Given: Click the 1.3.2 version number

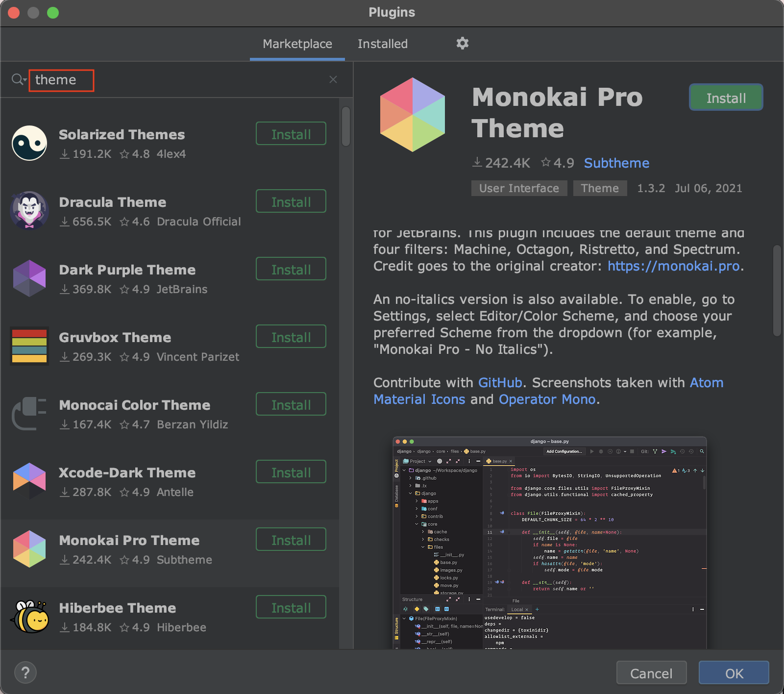Looking at the screenshot, I should 651,188.
